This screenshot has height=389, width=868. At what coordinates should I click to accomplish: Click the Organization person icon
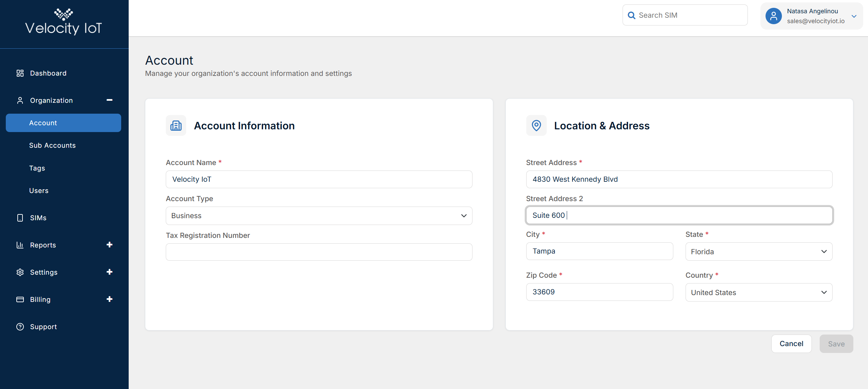tap(20, 100)
